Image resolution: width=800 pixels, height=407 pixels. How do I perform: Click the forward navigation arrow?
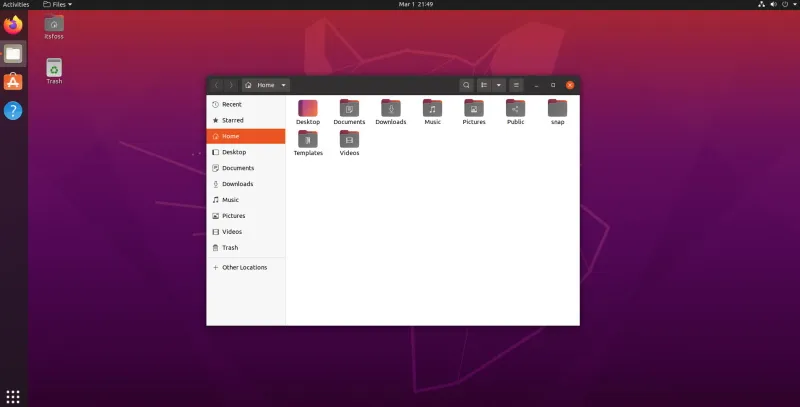click(x=230, y=85)
